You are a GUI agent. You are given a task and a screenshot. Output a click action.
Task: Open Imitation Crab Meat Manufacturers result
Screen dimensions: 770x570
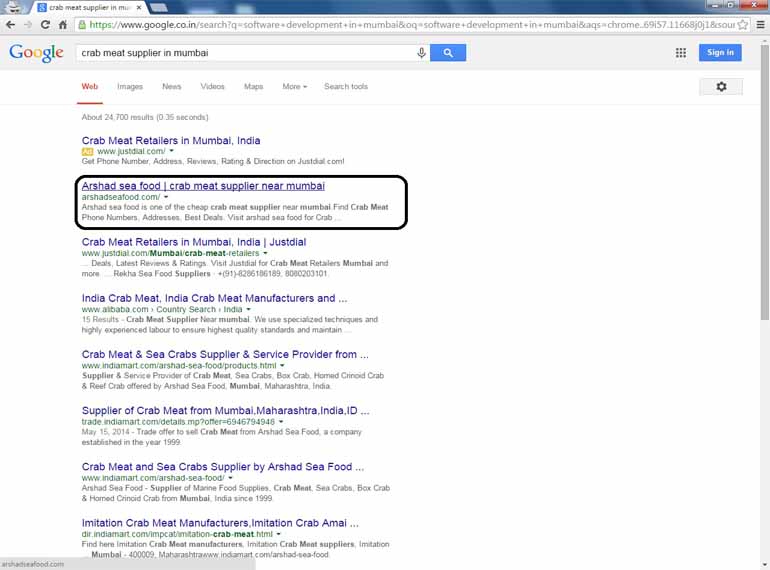[x=220, y=523]
